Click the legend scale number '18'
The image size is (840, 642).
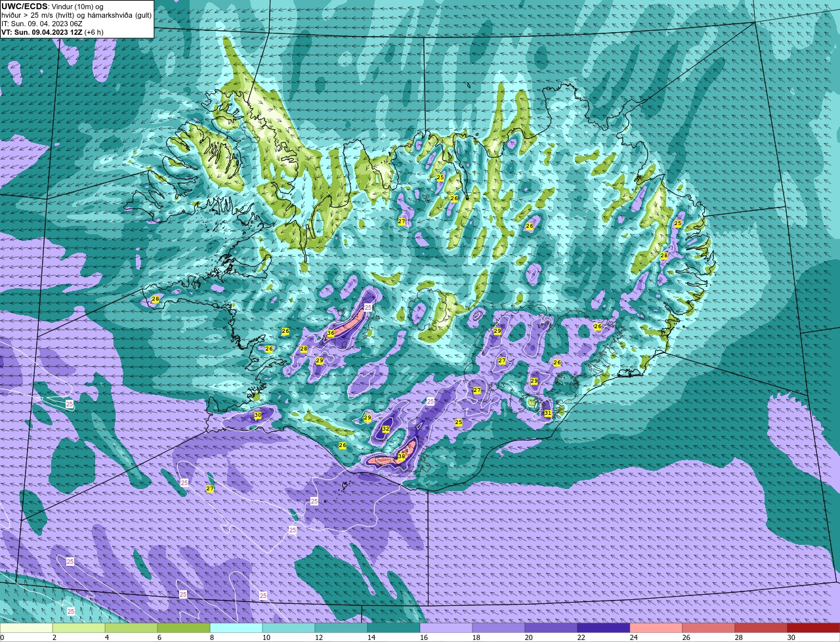(x=476, y=637)
